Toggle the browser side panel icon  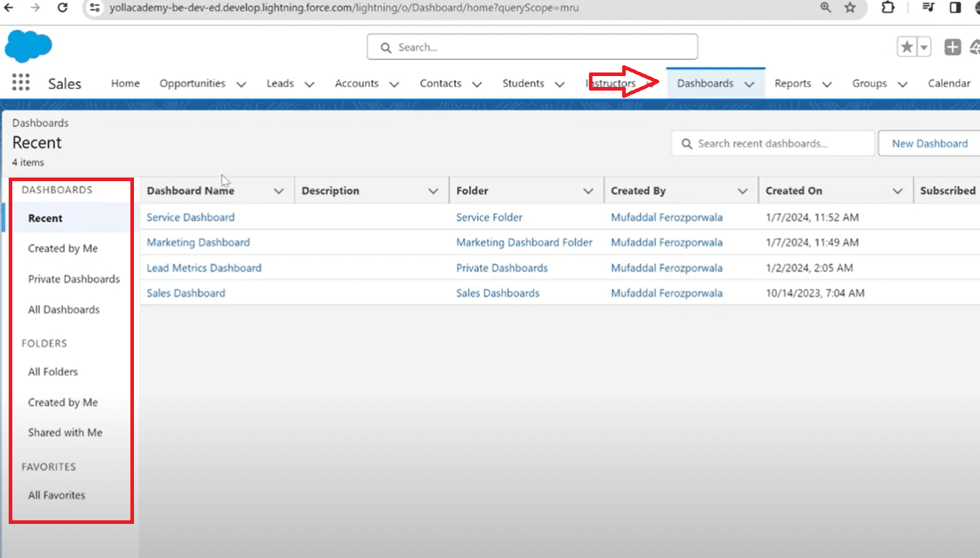pos(955,7)
